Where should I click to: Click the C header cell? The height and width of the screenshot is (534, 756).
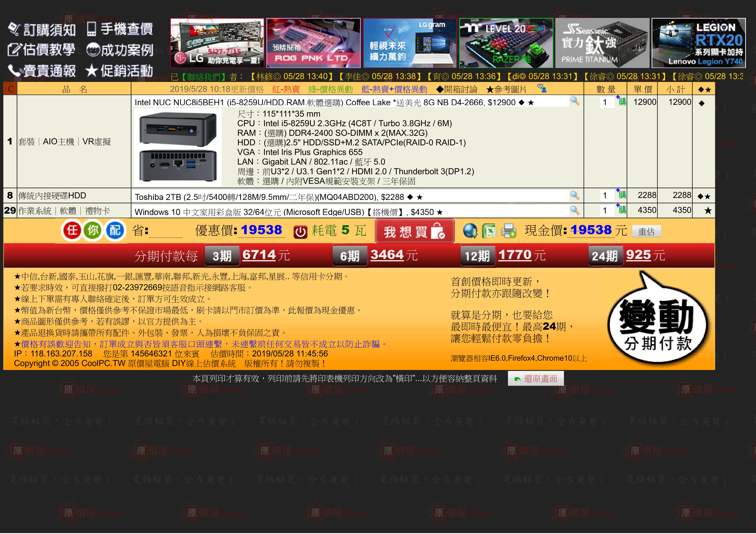[x=10, y=89]
